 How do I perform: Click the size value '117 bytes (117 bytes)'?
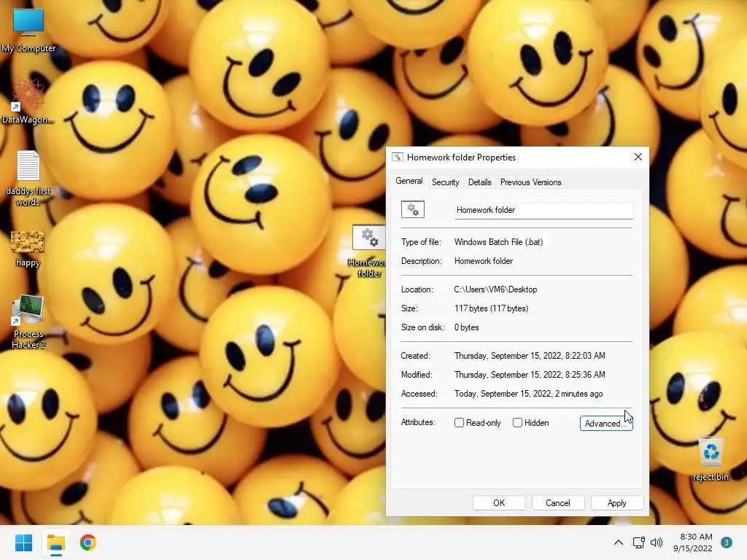pyautogui.click(x=491, y=308)
